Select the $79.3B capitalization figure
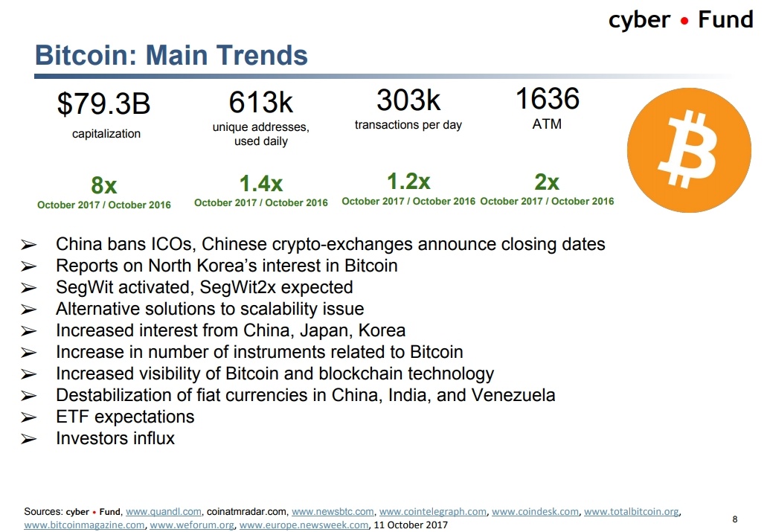This screenshot has height=532, width=770. (x=104, y=105)
